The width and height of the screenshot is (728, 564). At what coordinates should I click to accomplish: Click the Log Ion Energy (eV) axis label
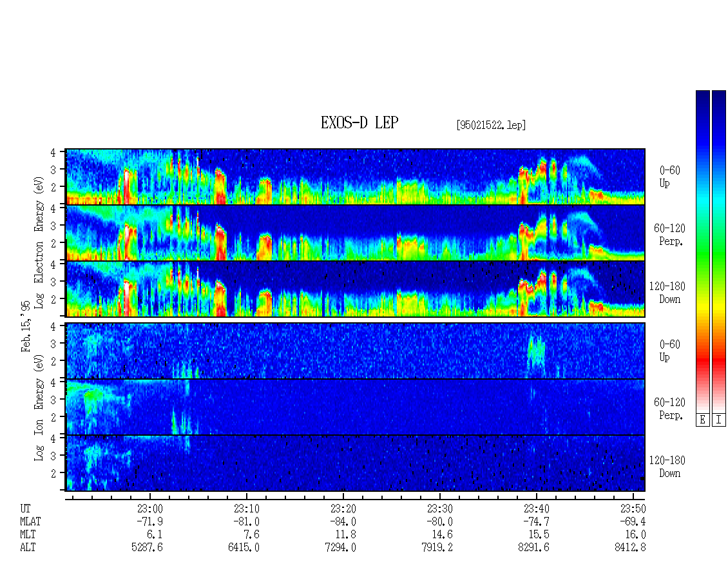[39, 408]
